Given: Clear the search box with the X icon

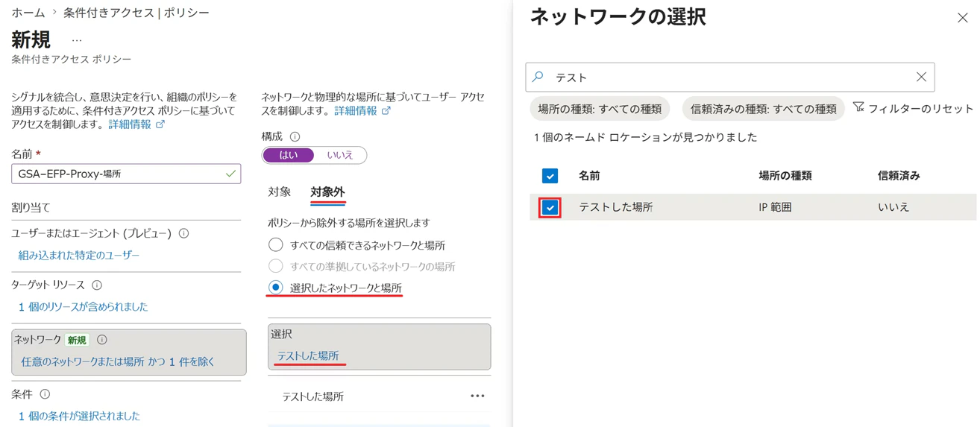Looking at the screenshot, I should [921, 77].
